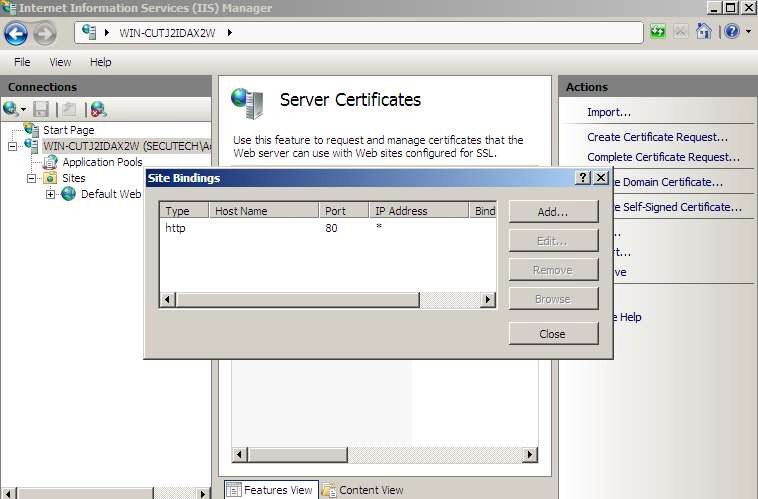This screenshot has height=499, width=758.
Task: Open dropdown arrow next to Help icon
Action: tap(748, 32)
